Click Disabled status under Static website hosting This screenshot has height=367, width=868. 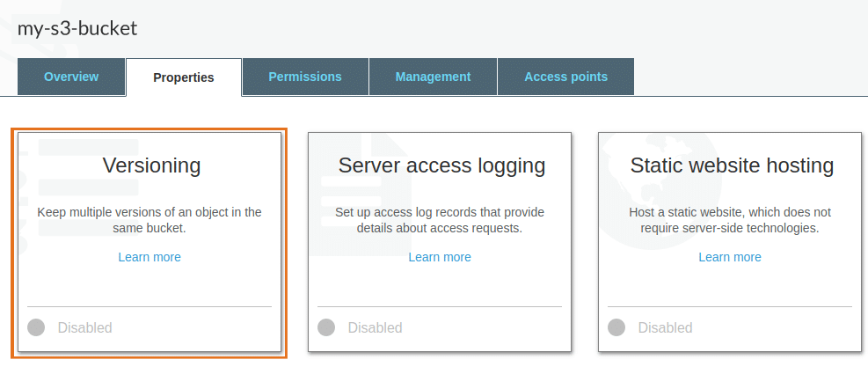click(666, 328)
